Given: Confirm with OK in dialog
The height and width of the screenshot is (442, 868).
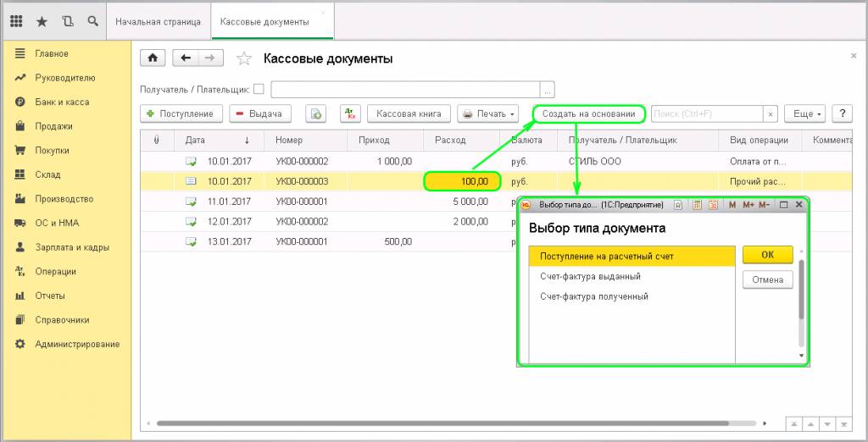Looking at the screenshot, I should (767, 255).
